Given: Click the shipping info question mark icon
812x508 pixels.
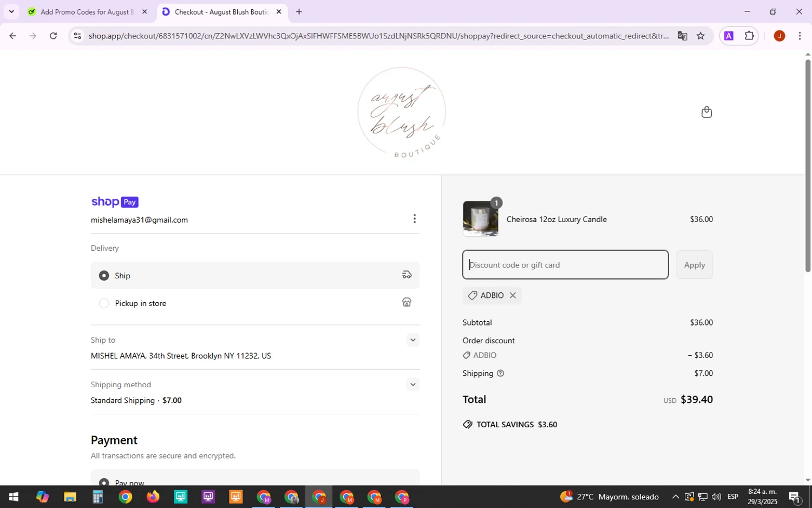Looking at the screenshot, I should [501, 373].
